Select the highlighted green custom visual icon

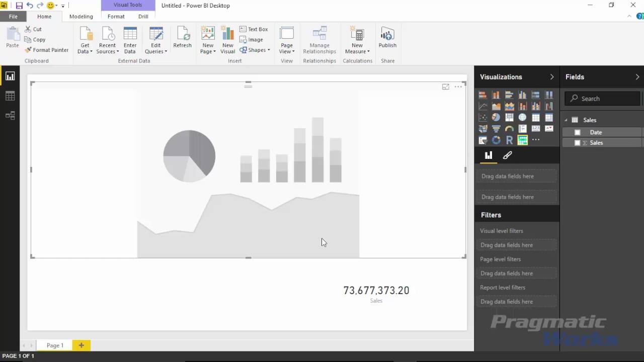coord(523,140)
